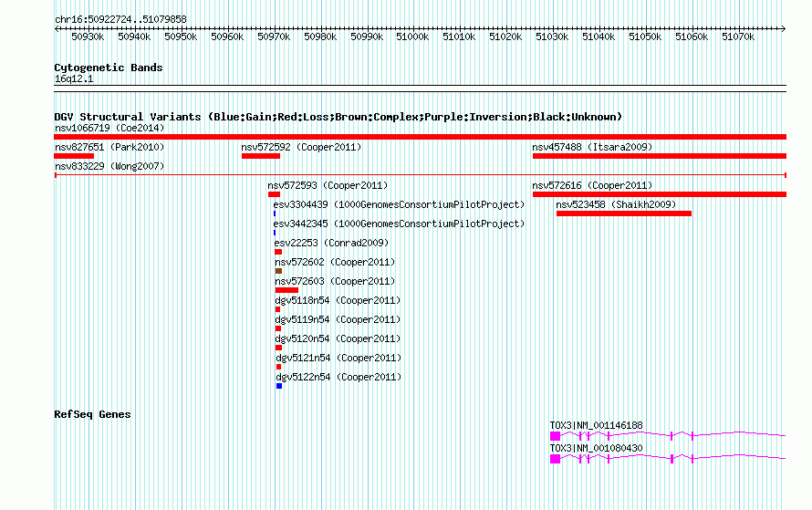
Task: Click the 51070k ruler tick label
Action: click(738, 36)
